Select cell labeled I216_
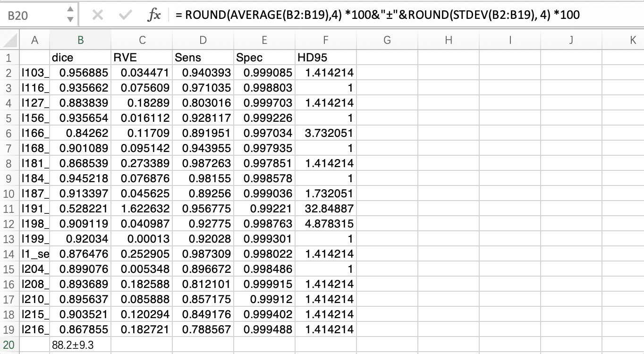 tap(34, 329)
